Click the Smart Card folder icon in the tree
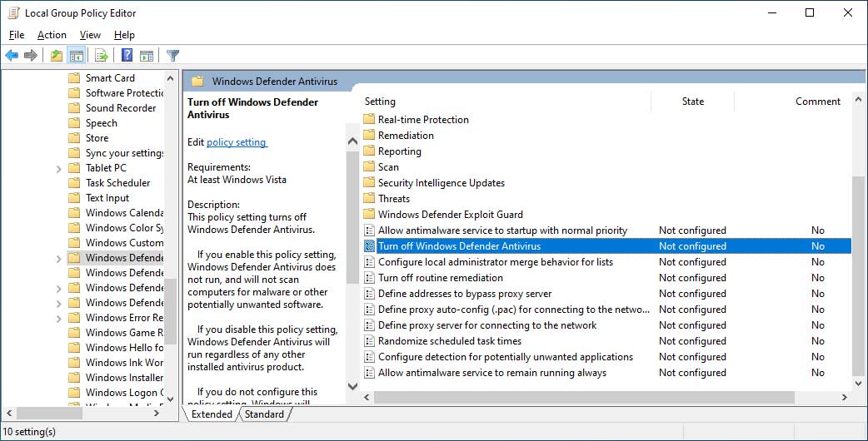This screenshot has width=868, height=441. 74,78
